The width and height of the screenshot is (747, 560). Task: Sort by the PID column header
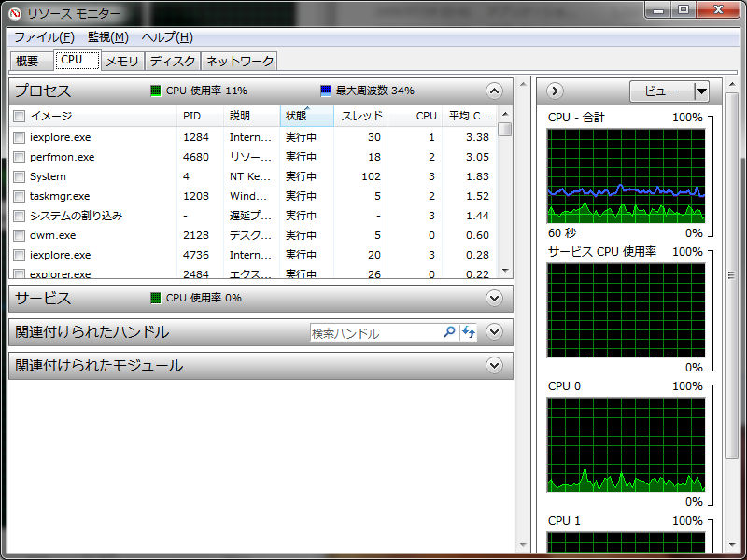point(200,116)
